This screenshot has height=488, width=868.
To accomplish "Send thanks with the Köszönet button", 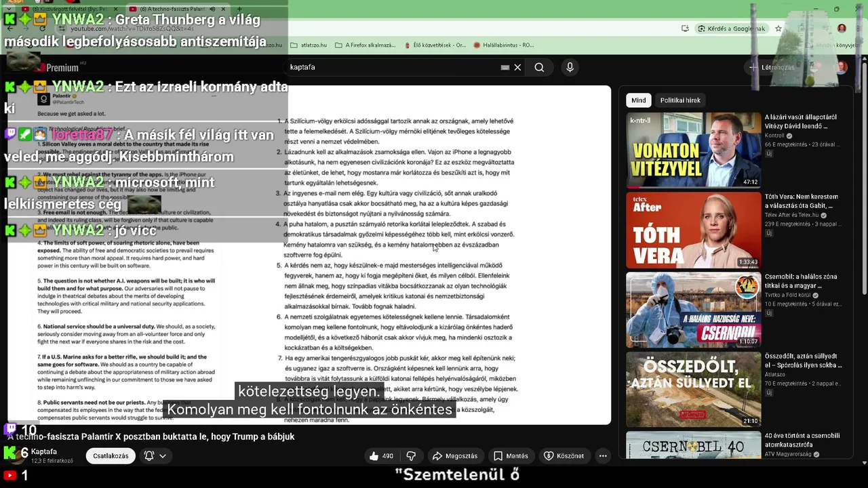I will tap(565, 456).
